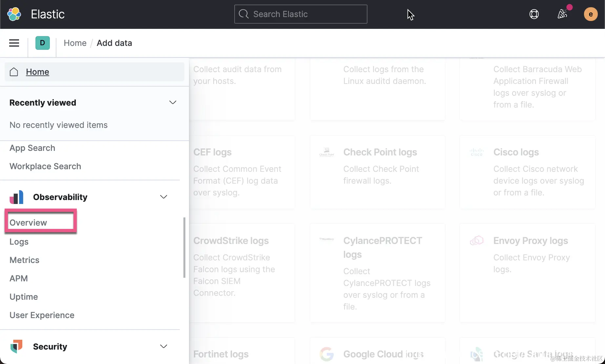Click the sidebar vertical scrollbar
Screen dimensions: 605x364
point(184,248)
